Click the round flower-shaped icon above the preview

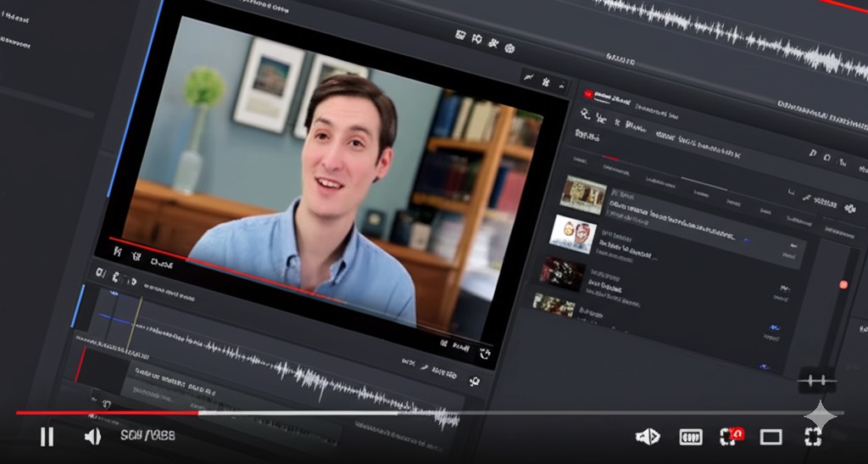coord(509,48)
